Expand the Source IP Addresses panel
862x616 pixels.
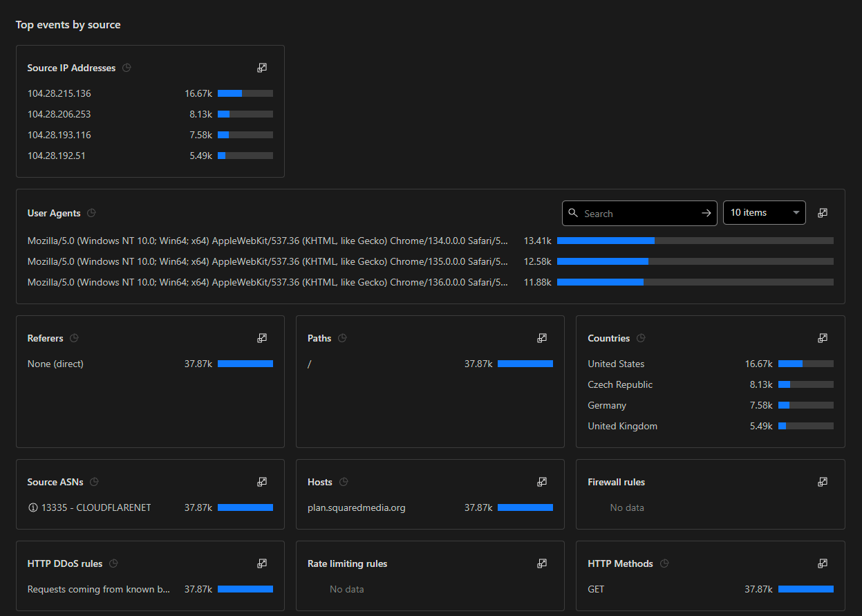(x=262, y=68)
